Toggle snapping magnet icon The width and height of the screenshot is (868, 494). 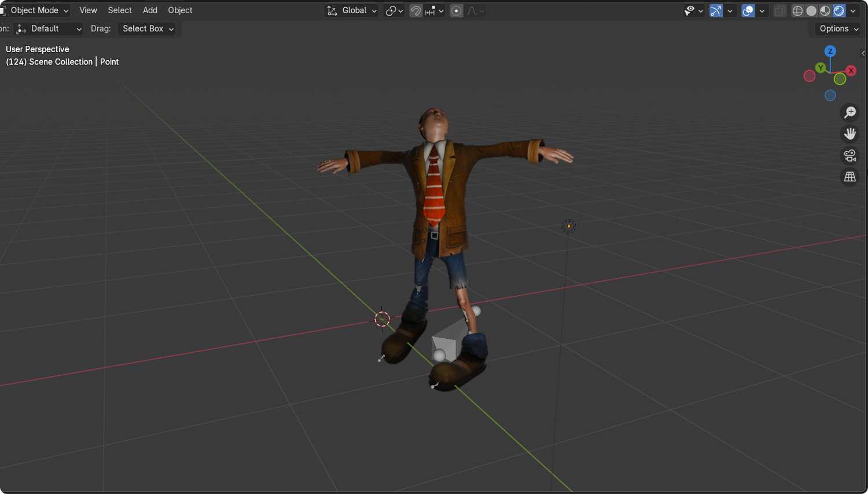(415, 10)
